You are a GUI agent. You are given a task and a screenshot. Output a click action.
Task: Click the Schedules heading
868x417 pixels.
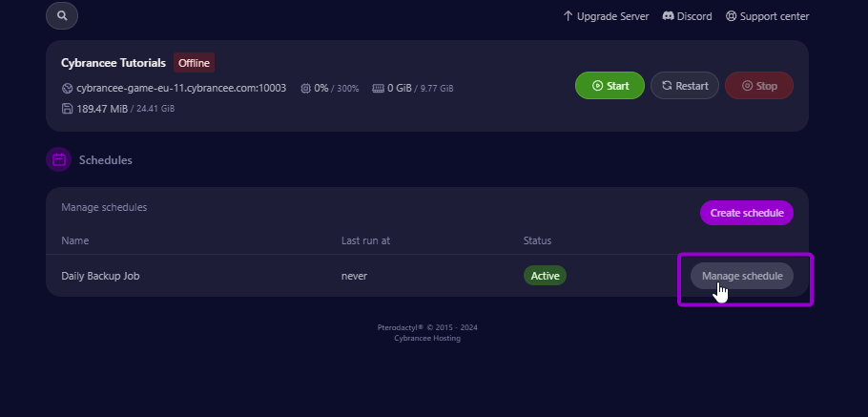click(x=106, y=160)
